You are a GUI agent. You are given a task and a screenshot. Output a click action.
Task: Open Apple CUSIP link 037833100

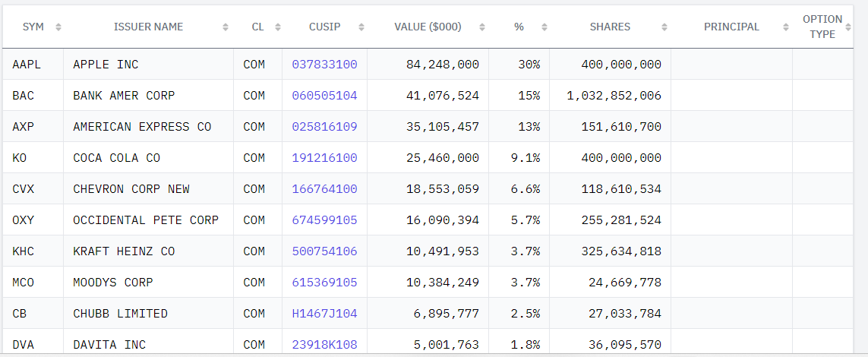324,65
